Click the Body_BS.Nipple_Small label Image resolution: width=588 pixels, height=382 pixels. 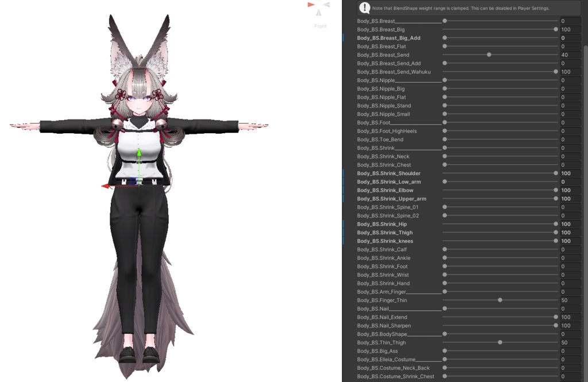384,114
